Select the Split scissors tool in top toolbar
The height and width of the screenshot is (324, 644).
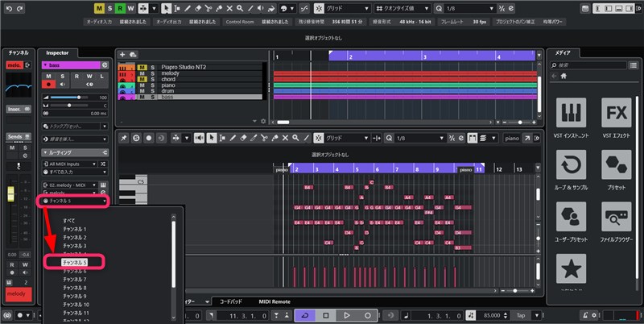(208, 8)
